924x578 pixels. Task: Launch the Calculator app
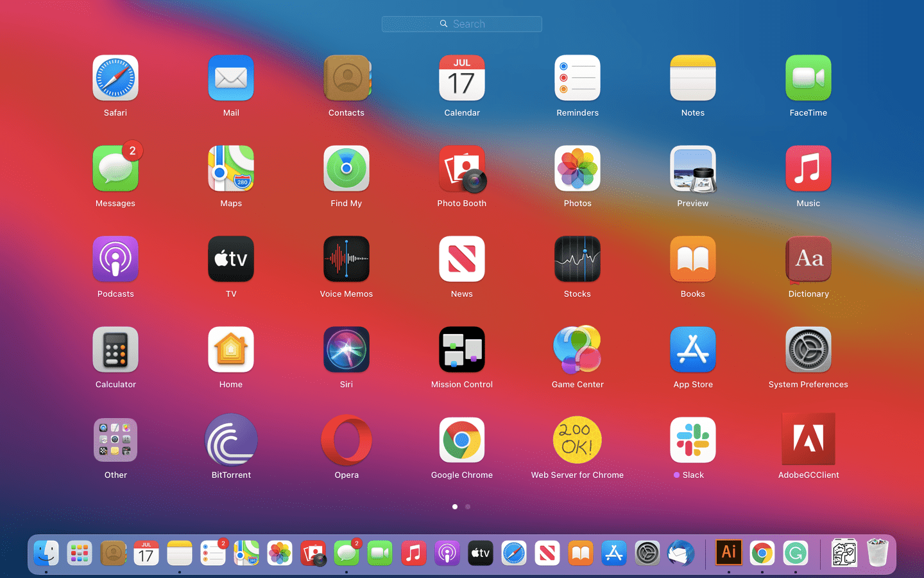[116, 349]
